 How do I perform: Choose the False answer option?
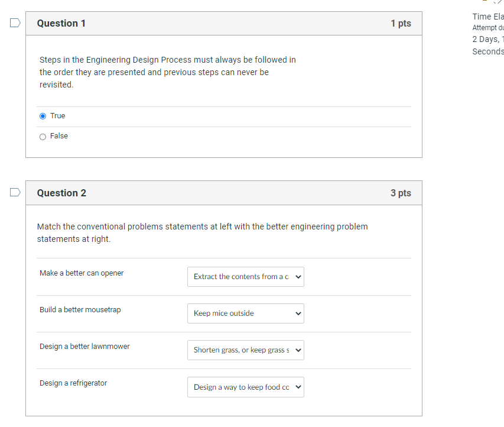[43, 137]
